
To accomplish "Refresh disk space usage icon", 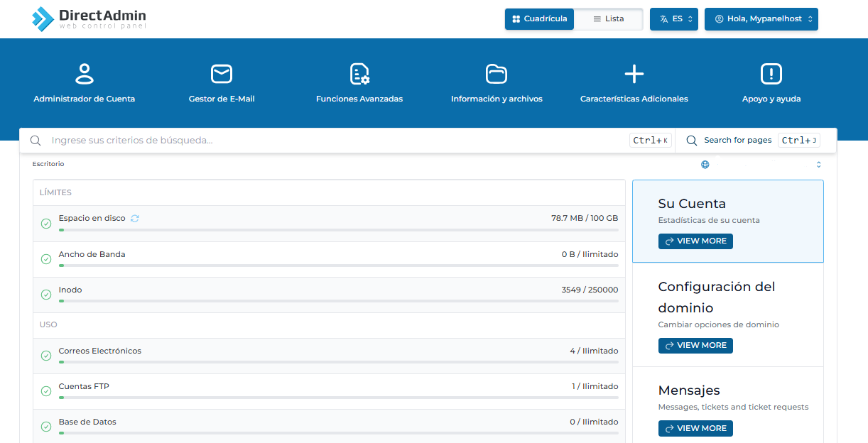I will point(135,219).
